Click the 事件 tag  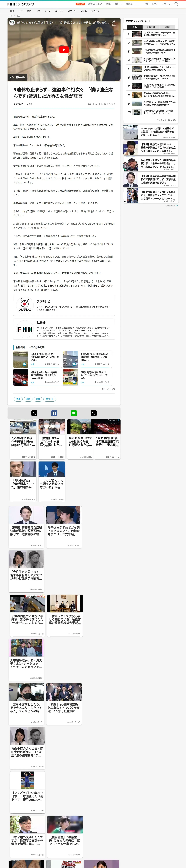click(x=28, y=399)
